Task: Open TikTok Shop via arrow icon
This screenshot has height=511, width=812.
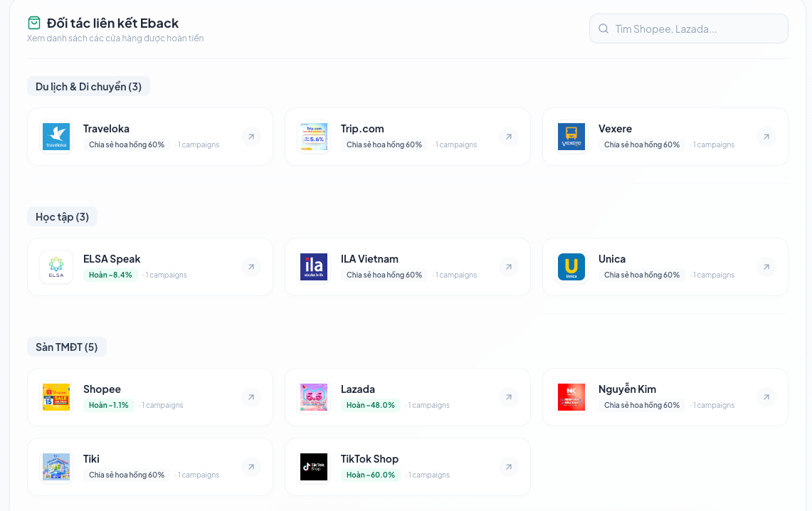Action: point(509,467)
